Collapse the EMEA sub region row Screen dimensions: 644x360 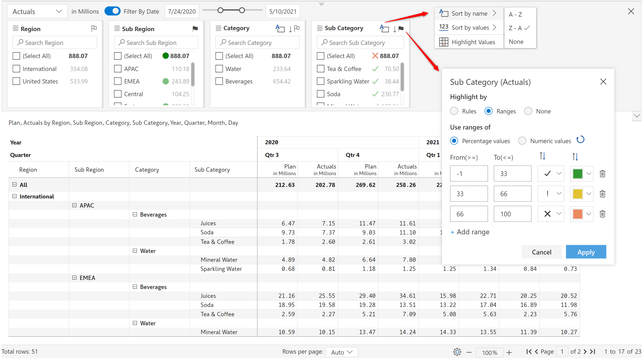tap(74, 278)
